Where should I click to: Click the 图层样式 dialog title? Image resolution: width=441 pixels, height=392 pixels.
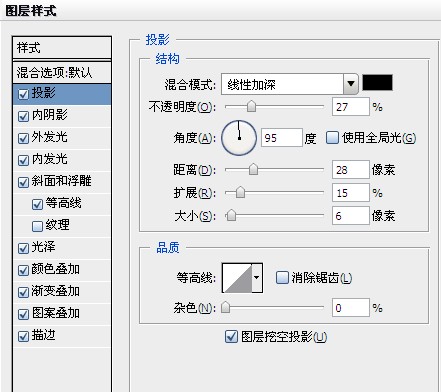click(x=31, y=11)
